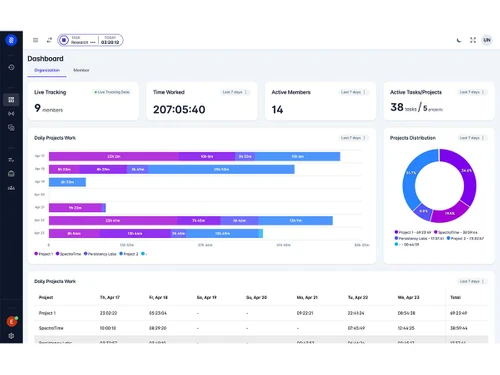Click the Tu, Apr 22 column header
500x375 pixels.
[358, 297]
